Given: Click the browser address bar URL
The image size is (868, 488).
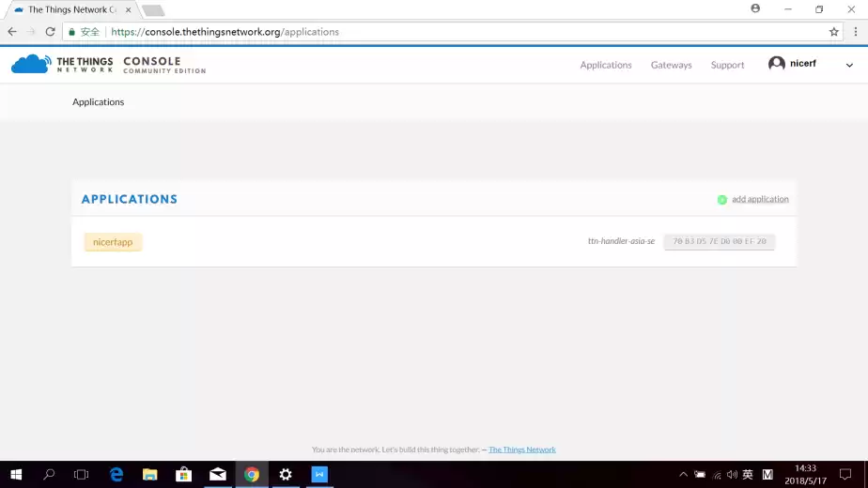Looking at the screenshot, I should (x=225, y=31).
